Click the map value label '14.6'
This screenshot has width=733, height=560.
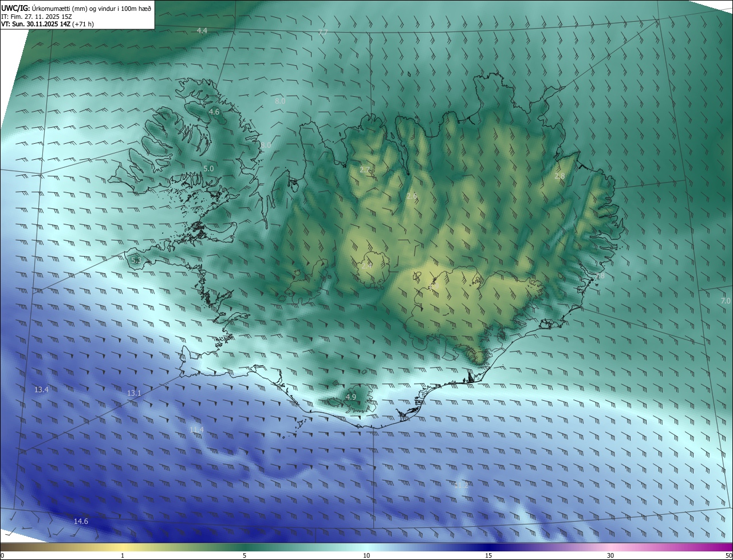click(81, 522)
